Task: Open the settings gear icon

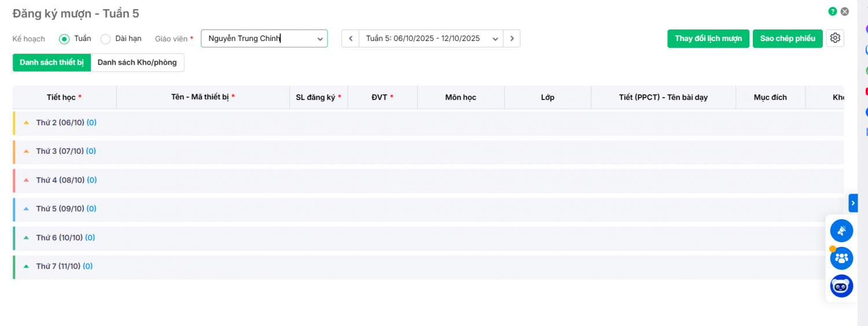Action: (835, 38)
